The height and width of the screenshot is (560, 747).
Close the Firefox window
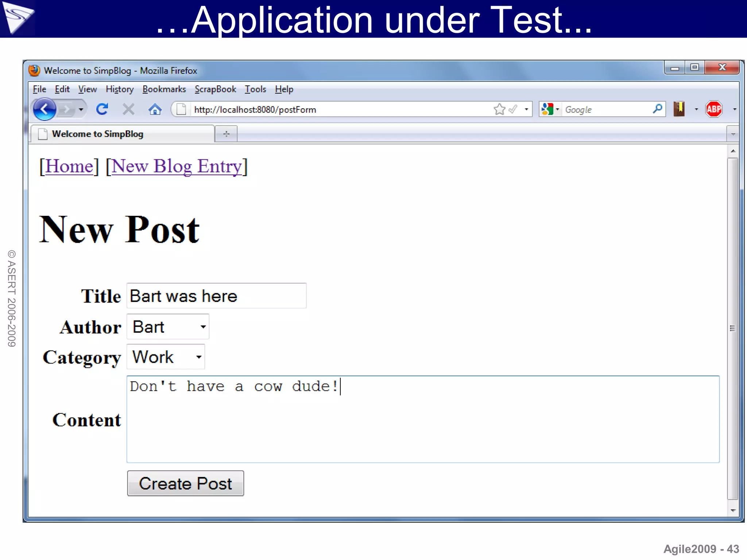pyautogui.click(x=722, y=67)
